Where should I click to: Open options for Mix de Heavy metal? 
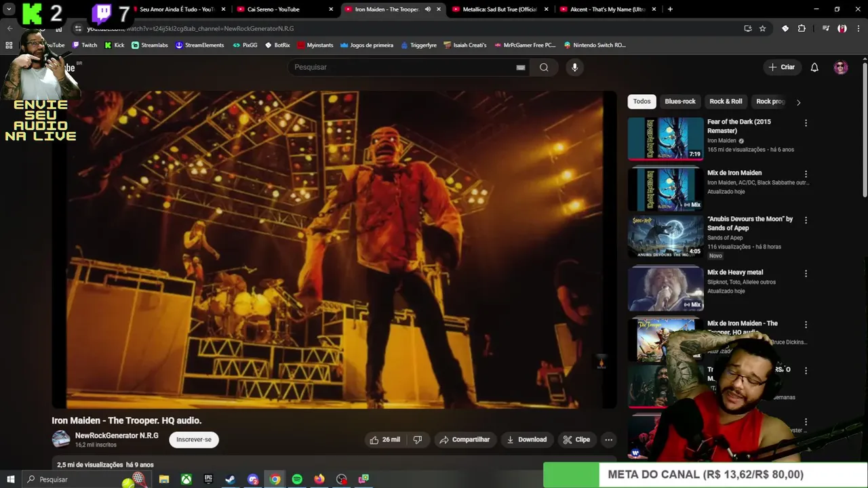point(806,274)
